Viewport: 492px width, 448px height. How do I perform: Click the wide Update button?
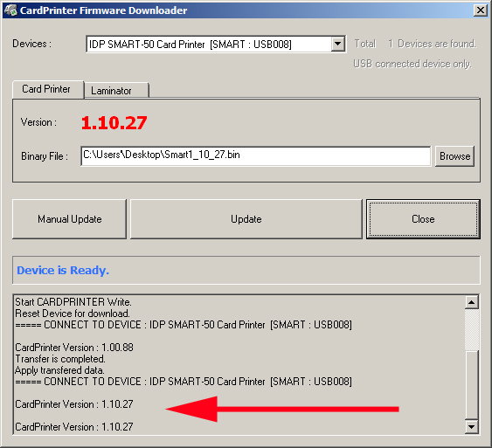pos(246,219)
